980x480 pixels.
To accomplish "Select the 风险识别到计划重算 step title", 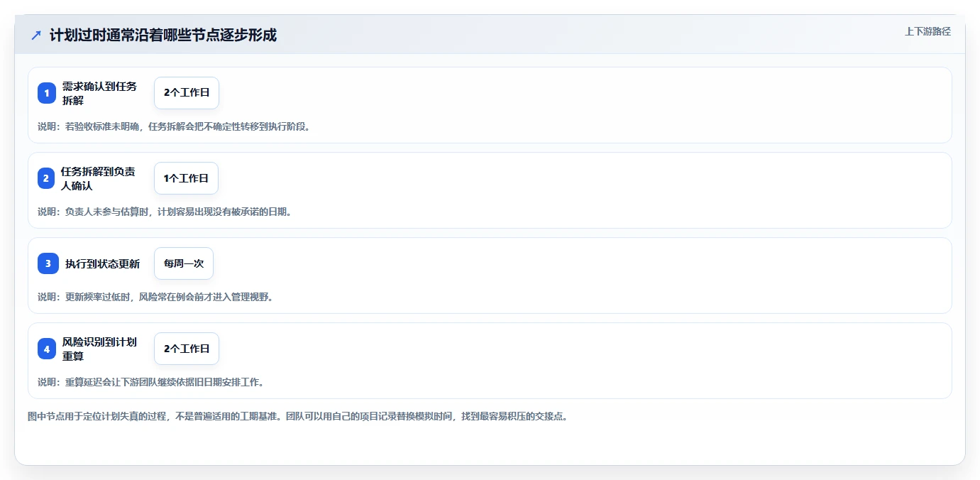I will (99, 349).
